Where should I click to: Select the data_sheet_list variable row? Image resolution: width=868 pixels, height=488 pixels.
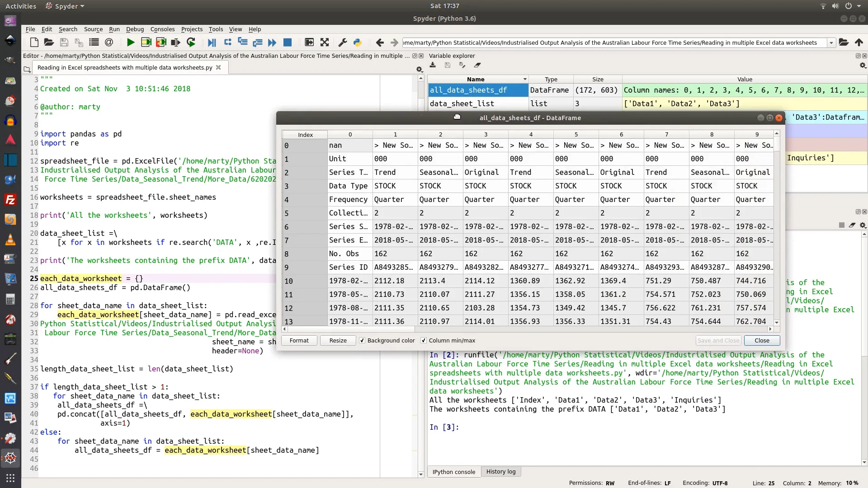(x=462, y=103)
